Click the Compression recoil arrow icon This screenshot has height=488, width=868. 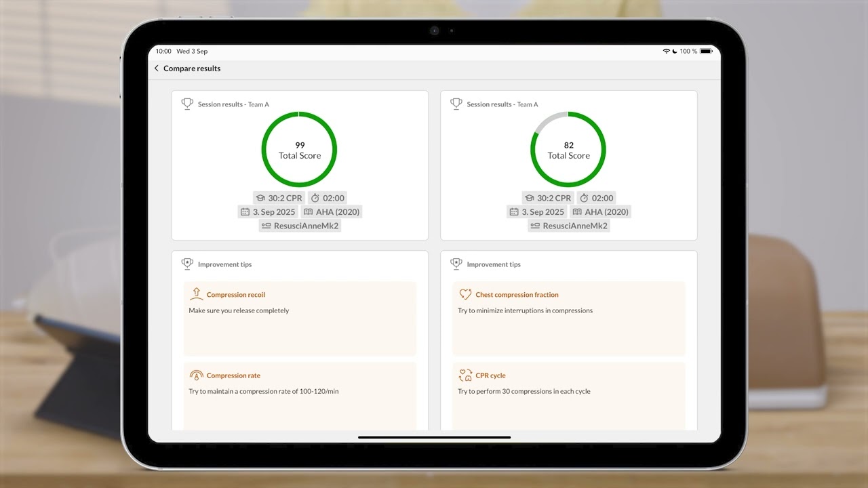[x=196, y=294]
